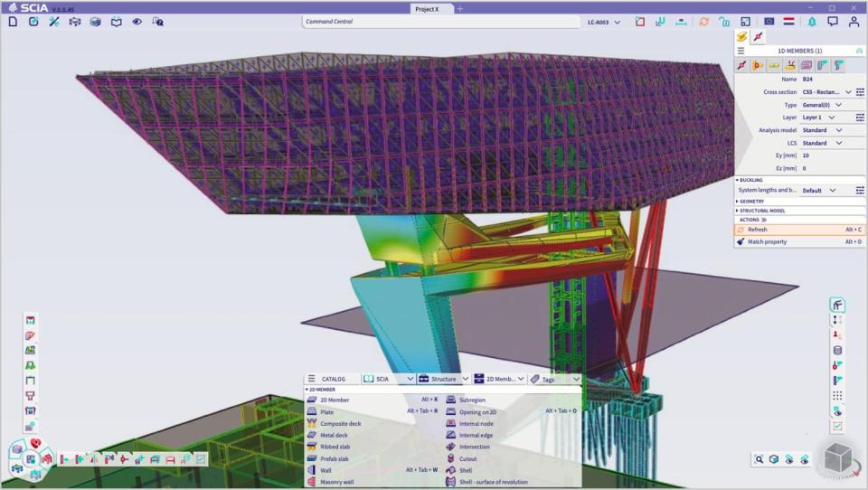Screen dimensions: 868x490
Task: Select the EU flag code setting
Action: pos(769,22)
